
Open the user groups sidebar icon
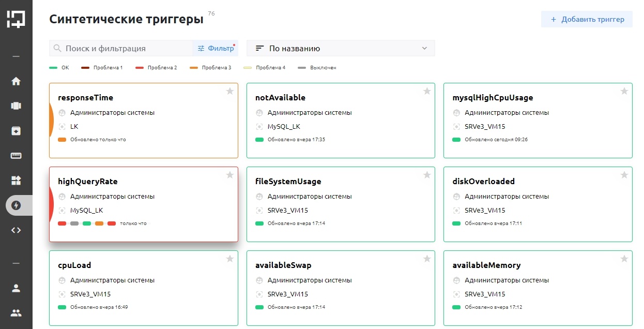coord(16,313)
